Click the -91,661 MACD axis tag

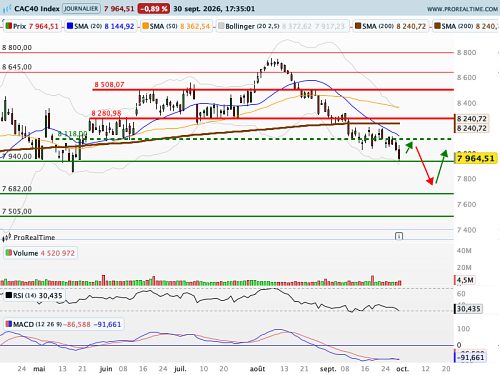pyautogui.click(x=470, y=358)
